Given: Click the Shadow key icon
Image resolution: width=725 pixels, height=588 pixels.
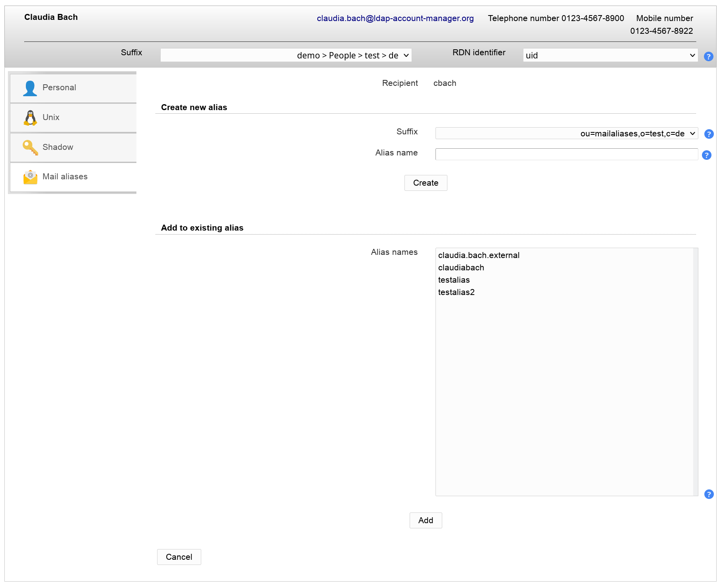Looking at the screenshot, I should (30, 147).
